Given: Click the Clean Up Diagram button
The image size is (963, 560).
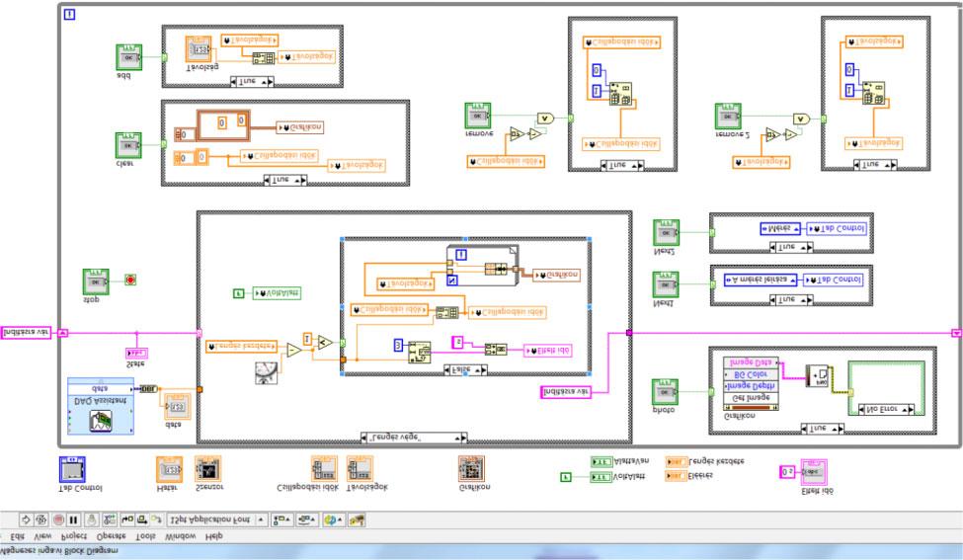Looking at the screenshot, I should (x=357, y=520).
